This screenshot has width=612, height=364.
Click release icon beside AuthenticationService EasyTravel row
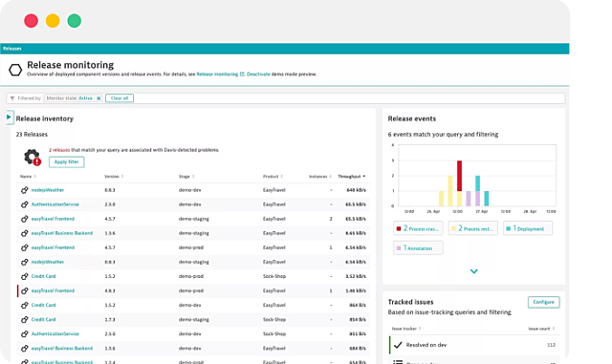24,204
